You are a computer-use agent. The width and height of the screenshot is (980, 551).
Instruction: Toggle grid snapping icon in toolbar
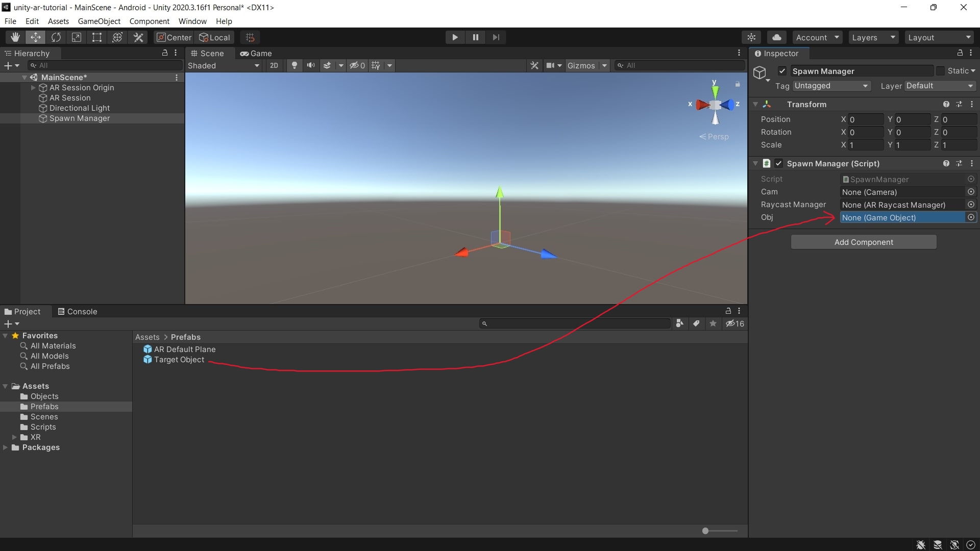[x=250, y=37]
